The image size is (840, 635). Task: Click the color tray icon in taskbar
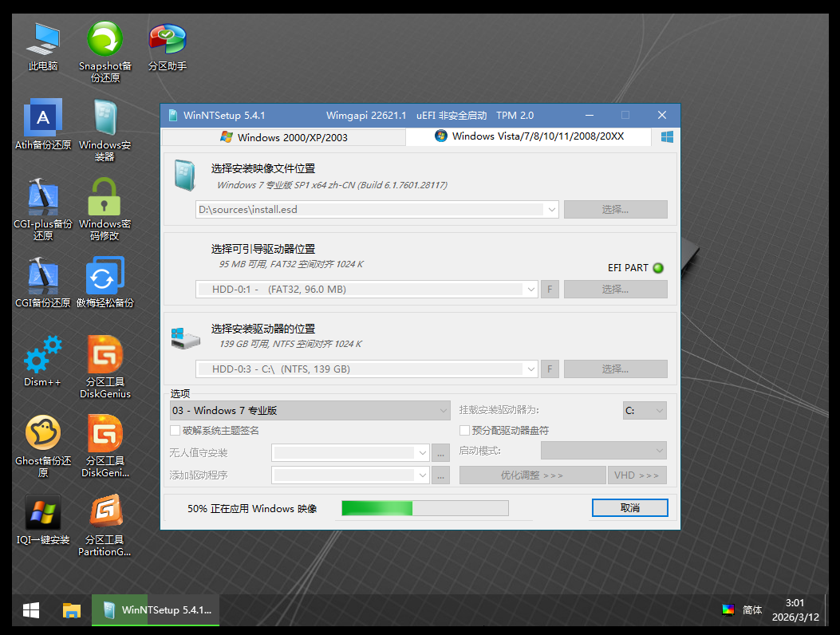(x=728, y=609)
